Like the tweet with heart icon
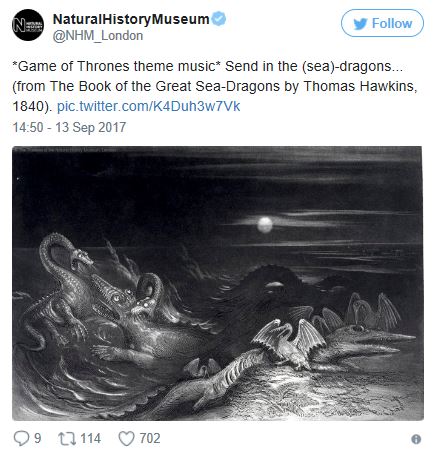Viewport: 434px width, 453px height. [x=127, y=438]
